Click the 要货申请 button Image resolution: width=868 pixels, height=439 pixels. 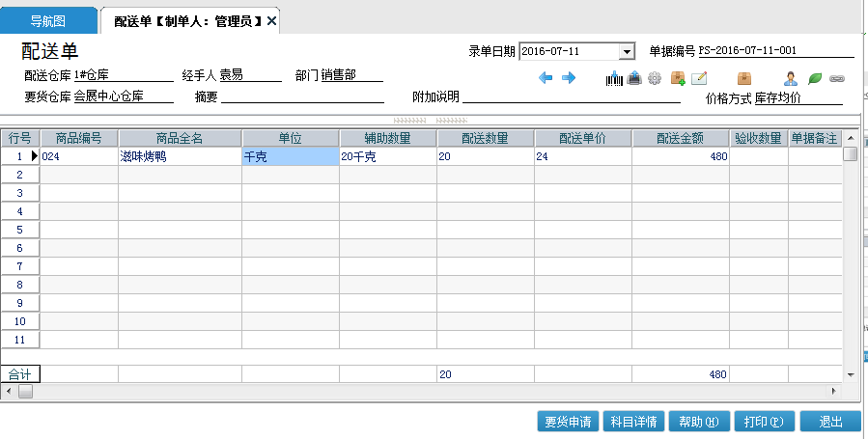568,422
